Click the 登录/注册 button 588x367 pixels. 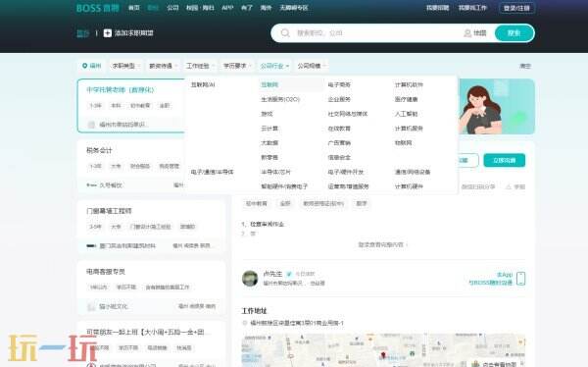(x=516, y=8)
